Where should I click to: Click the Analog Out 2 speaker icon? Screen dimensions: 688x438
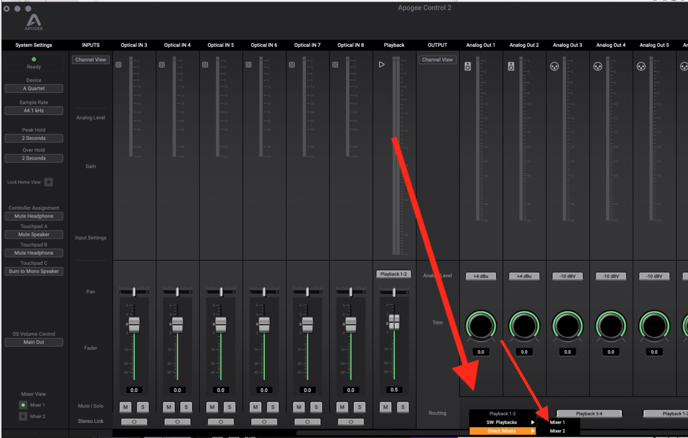click(x=511, y=66)
